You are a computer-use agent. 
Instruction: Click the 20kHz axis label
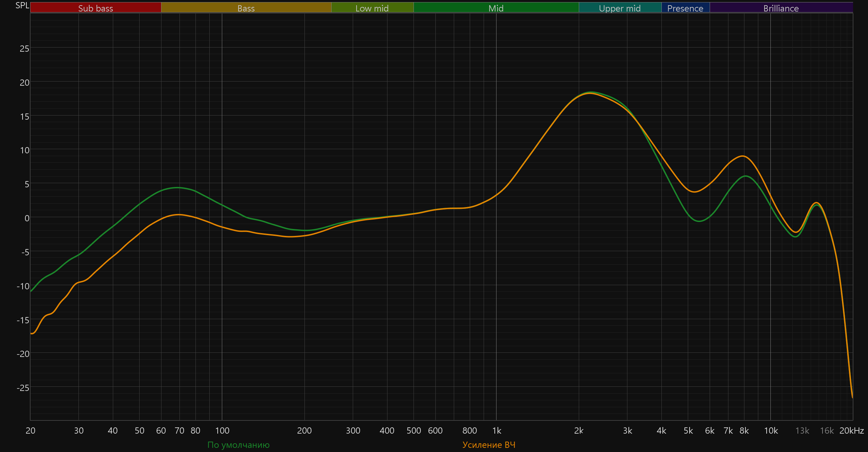pyautogui.click(x=851, y=430)
